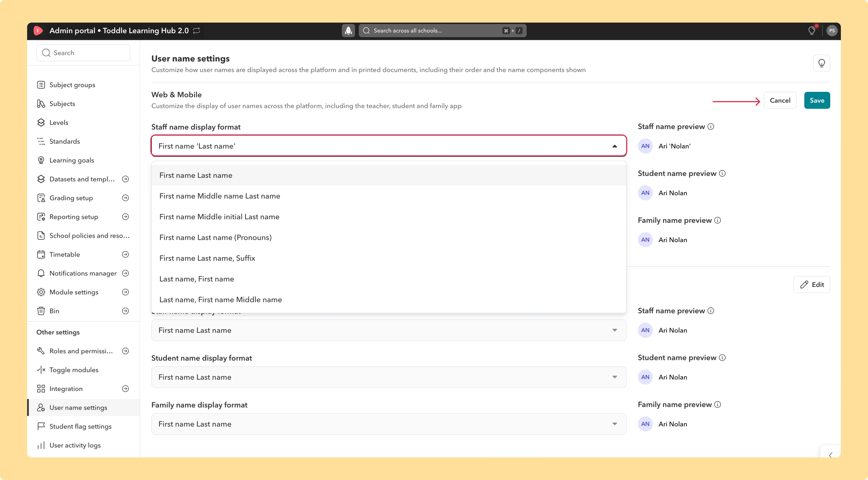The height and width of the screenshot is (480, 868).
Task: Choose 'First name Middle initial Last name'
Action: (389, 217)
